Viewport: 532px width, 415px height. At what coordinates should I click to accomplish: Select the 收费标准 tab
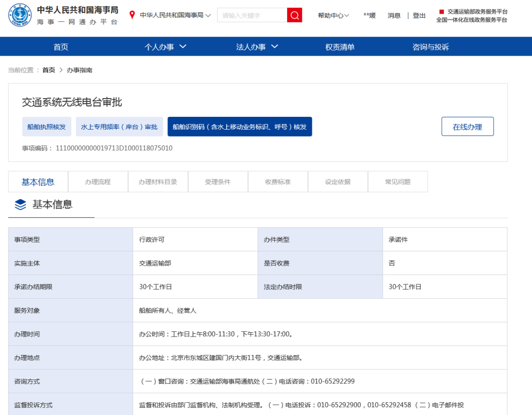(278, 182)
